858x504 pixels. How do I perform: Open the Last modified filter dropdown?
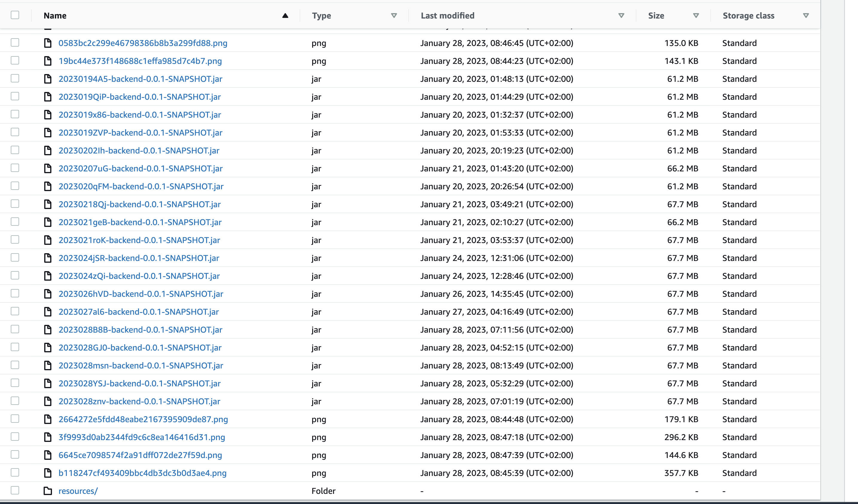click(621, 16)
